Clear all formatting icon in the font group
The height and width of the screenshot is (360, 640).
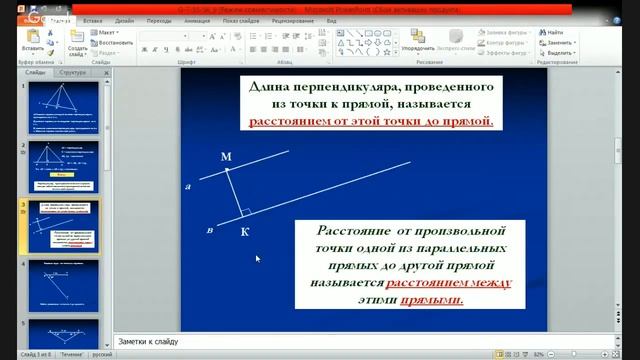coord(238,37)
